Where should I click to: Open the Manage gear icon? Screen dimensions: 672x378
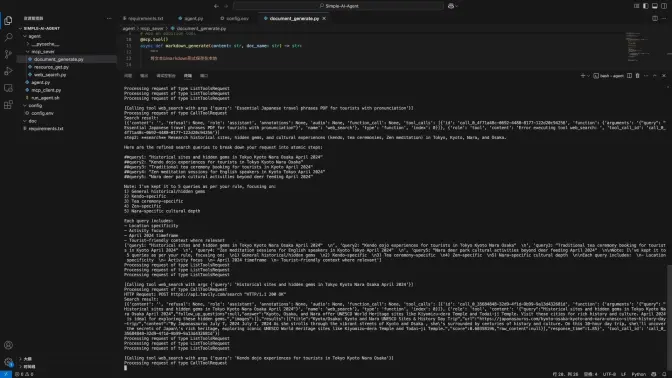pyautogui.click(x=8, y=362)
